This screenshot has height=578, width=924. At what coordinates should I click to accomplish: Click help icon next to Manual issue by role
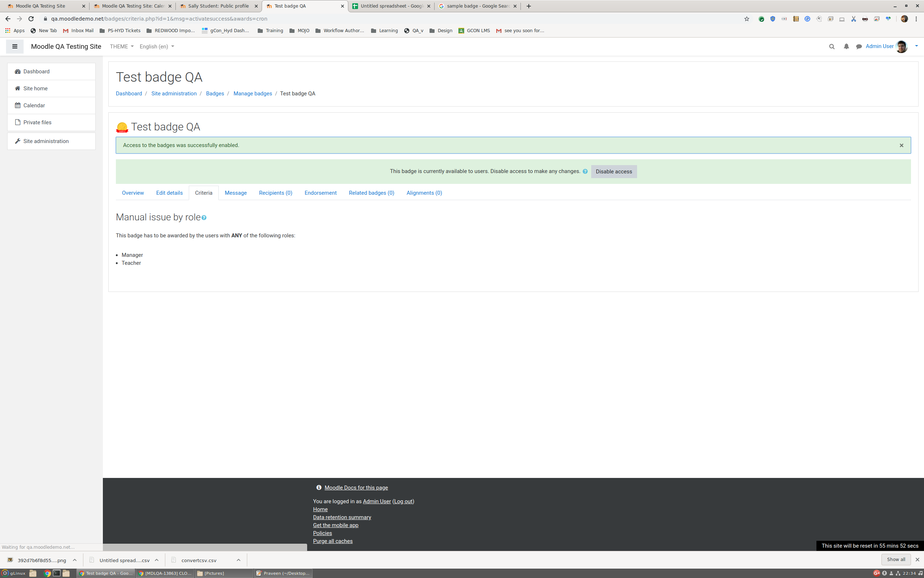click(x=204, y=218)
